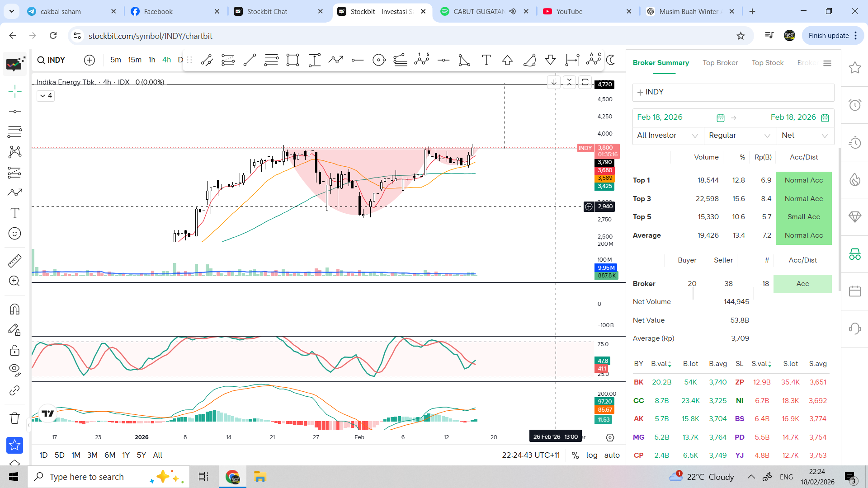Viewport: 868px width, 488px height.
Task: Toggle the log scale option
Action: [591, 455]
